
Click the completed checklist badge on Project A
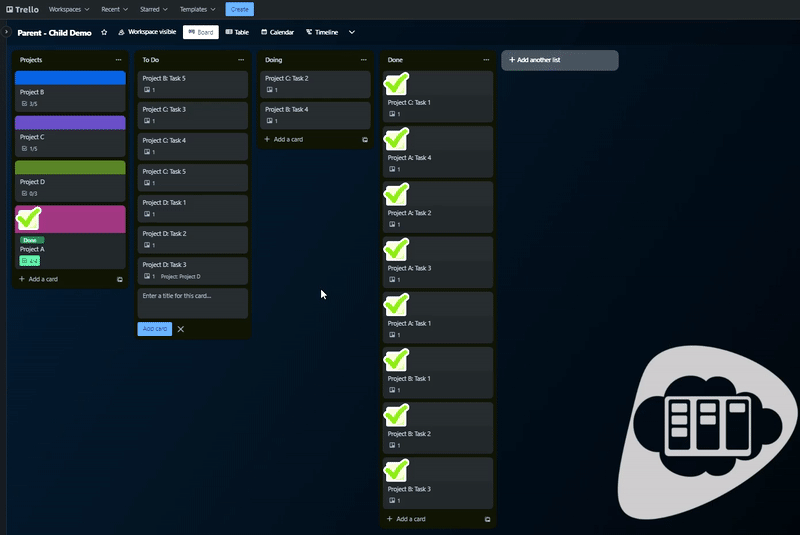tap(30, 261)
